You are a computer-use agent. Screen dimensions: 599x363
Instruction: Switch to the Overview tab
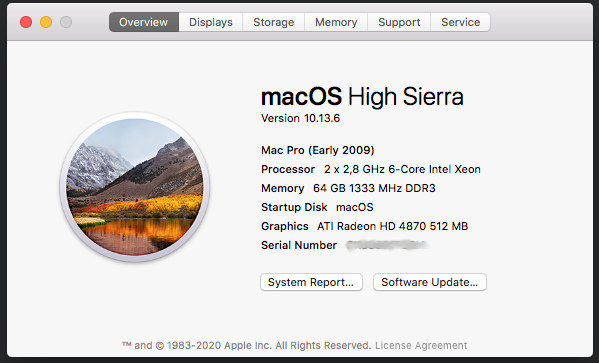144,22
